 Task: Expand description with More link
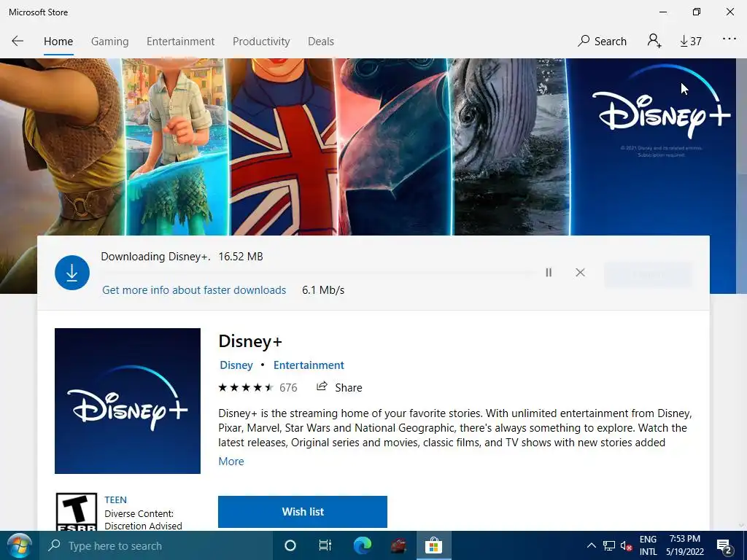231,462
